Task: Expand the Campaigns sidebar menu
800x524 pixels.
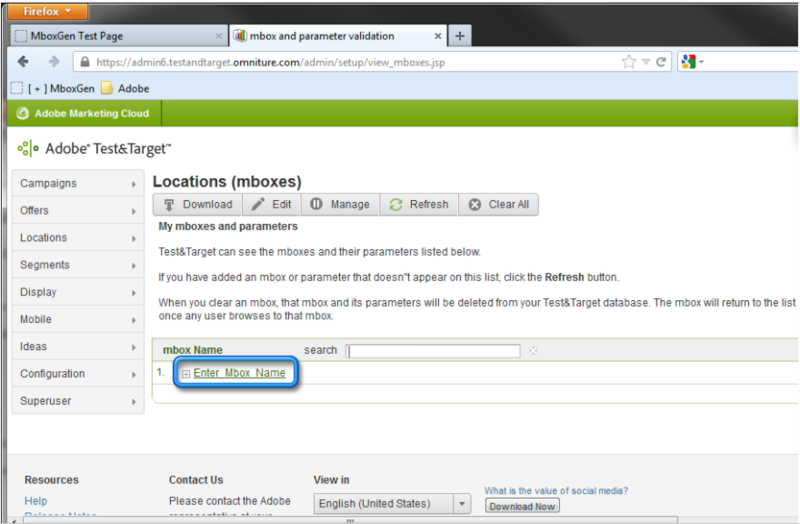Action: pos(75,184)
